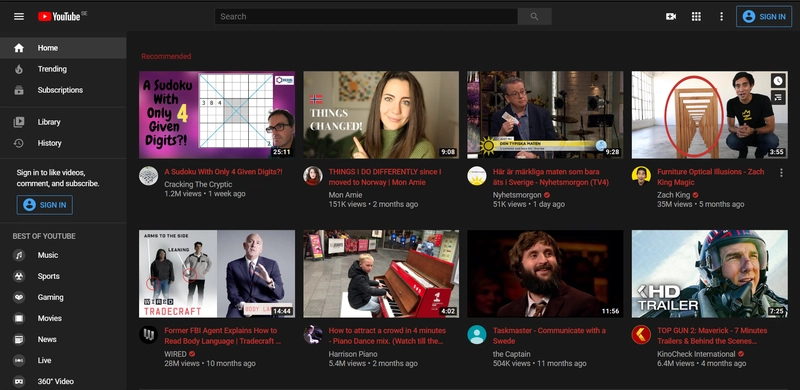Viewport: 800px width, 390px height.
Task: Select Library in the sidebar
Action: (63, 122)
